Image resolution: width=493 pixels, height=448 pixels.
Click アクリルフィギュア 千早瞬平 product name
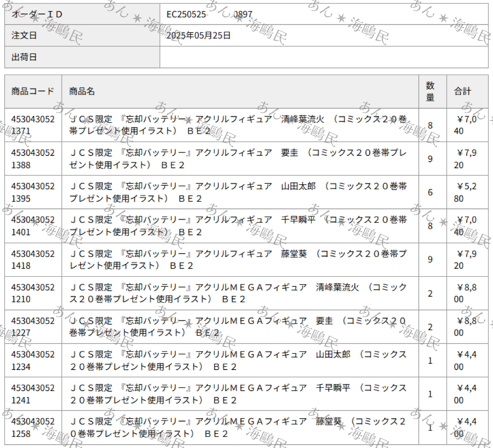click(x=238, y=226)
